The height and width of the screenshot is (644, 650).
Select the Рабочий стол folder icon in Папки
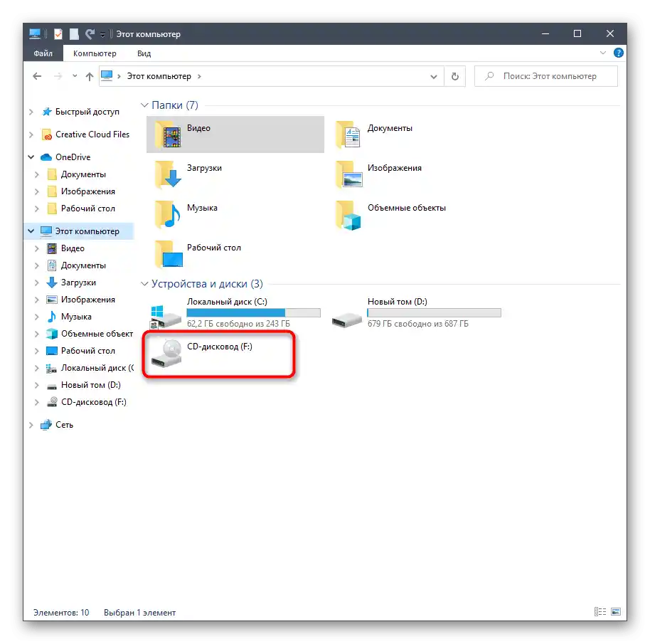coord(168,255)
